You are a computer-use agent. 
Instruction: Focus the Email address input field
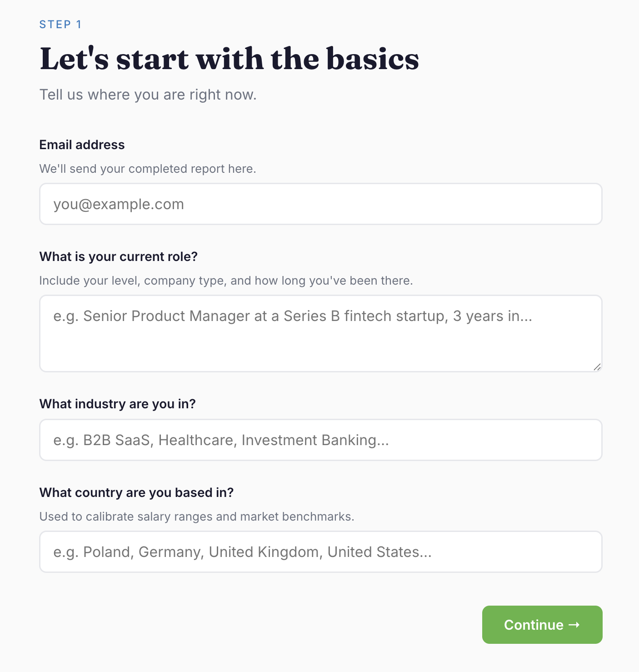(320, 204)
